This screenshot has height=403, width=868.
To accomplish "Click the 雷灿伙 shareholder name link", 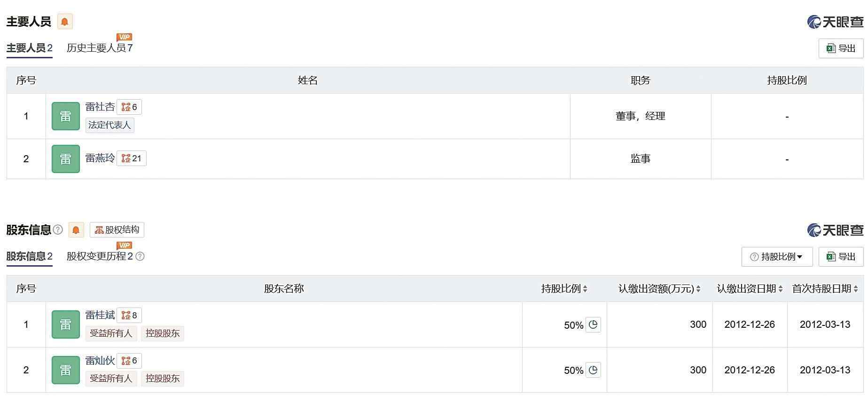I will pyautogui.click(x=100, y=361).
